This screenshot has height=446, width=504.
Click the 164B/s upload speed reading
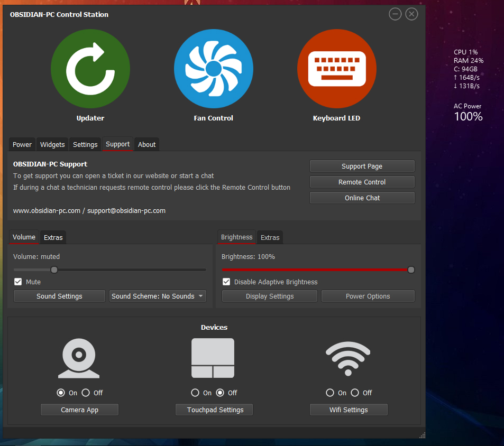(466, 77)
